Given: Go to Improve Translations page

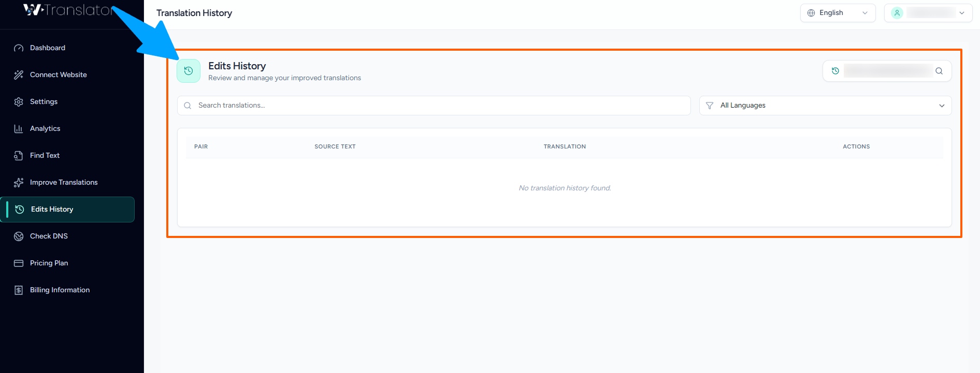Looking at the screenshot, I should pos(64,183).
